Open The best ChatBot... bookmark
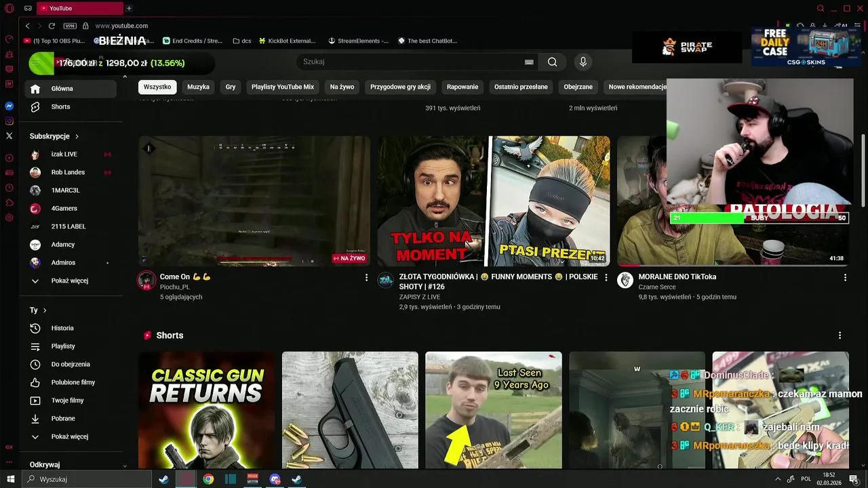 427,41
